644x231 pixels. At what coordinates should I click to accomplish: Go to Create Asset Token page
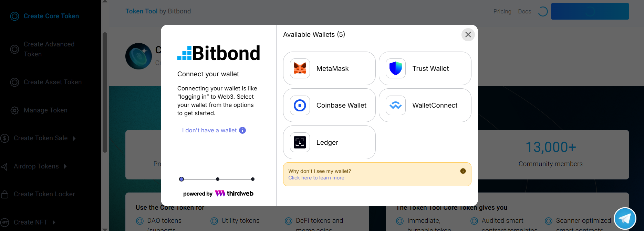click(53, 82)
